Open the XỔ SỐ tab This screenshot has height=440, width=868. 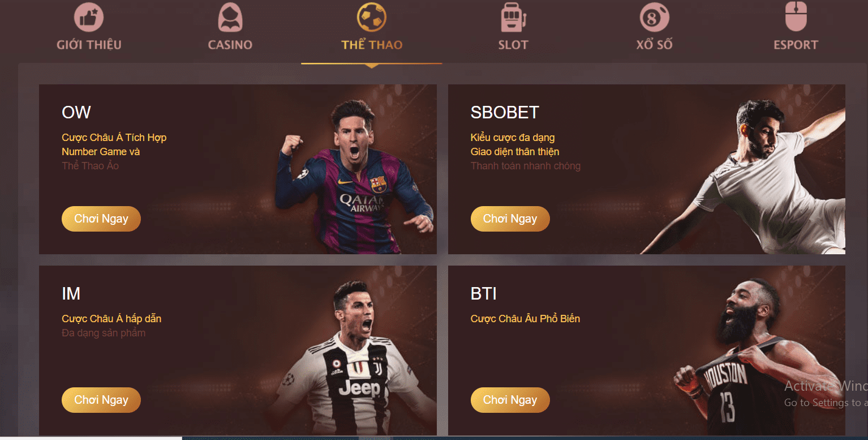655,45
